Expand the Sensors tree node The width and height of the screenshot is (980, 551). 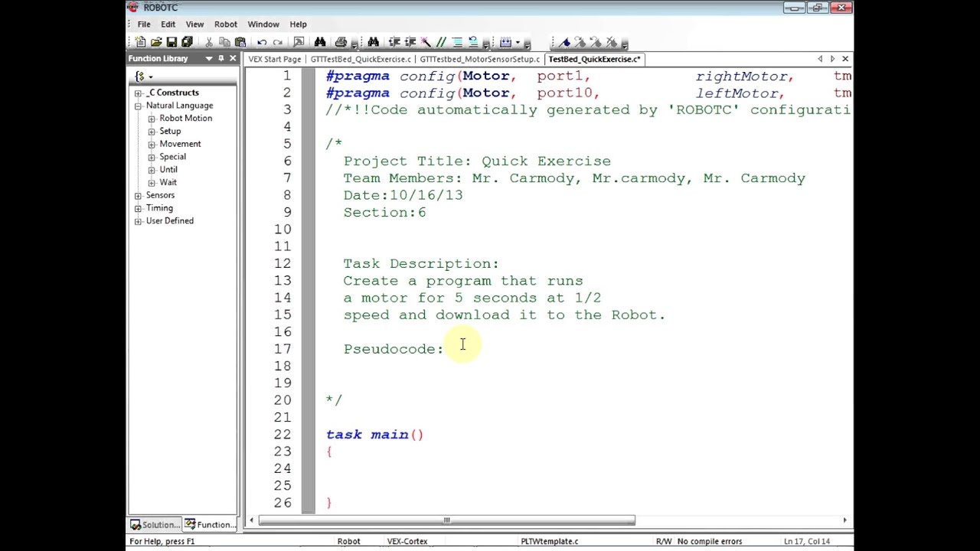[x=139, y=195]
